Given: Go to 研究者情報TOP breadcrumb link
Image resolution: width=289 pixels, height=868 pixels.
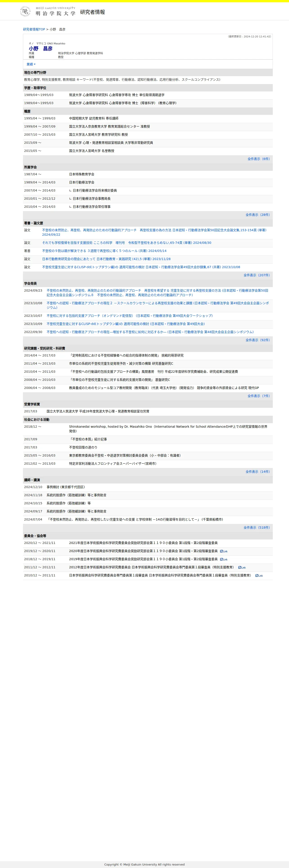Looking at the screenshot, I should [x=34, y=29].
